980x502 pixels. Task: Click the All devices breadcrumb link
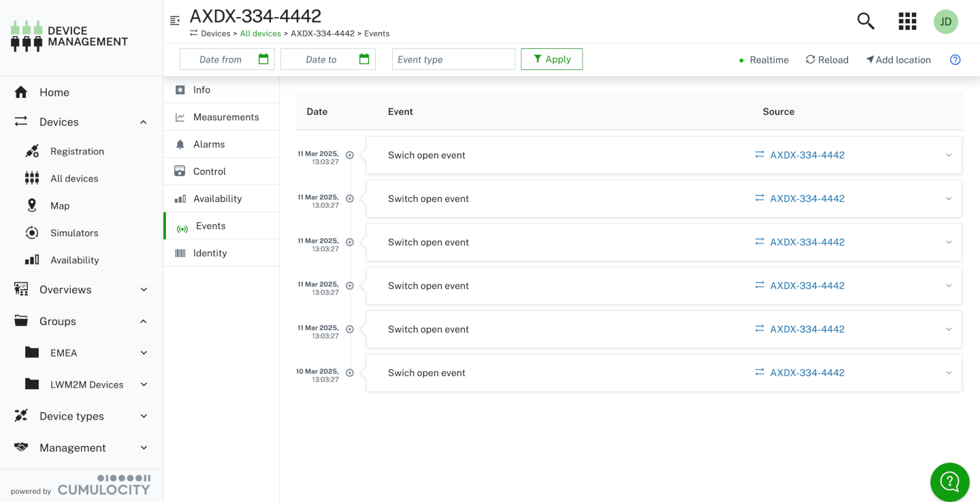click(260, 33)
